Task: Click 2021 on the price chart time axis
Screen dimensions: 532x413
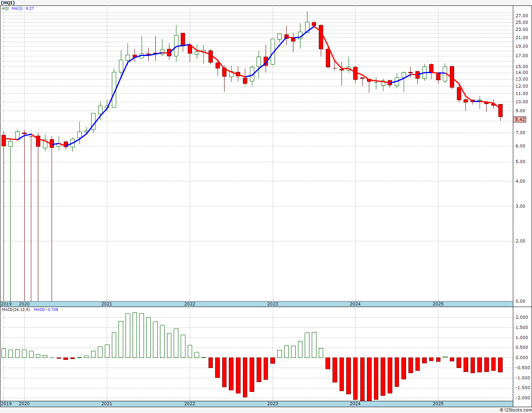Action: point(107,304)
